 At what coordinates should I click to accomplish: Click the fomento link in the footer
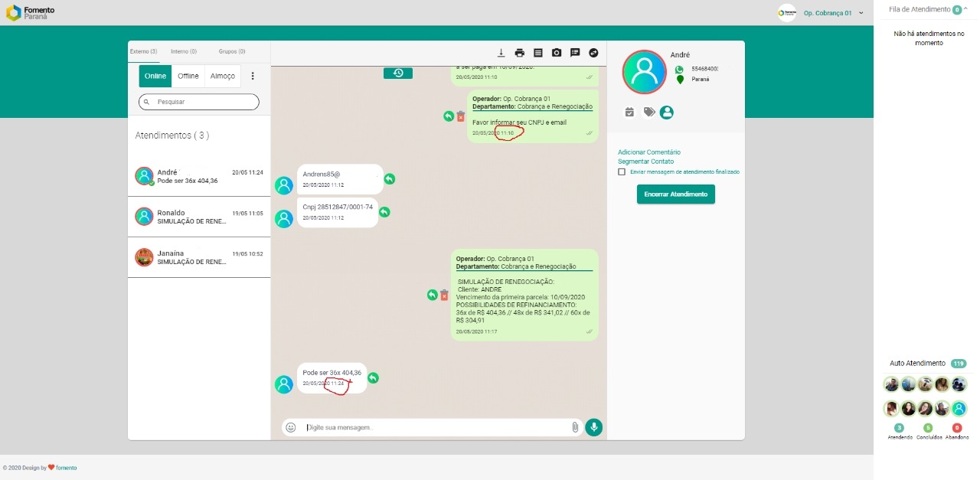point(66,468)
